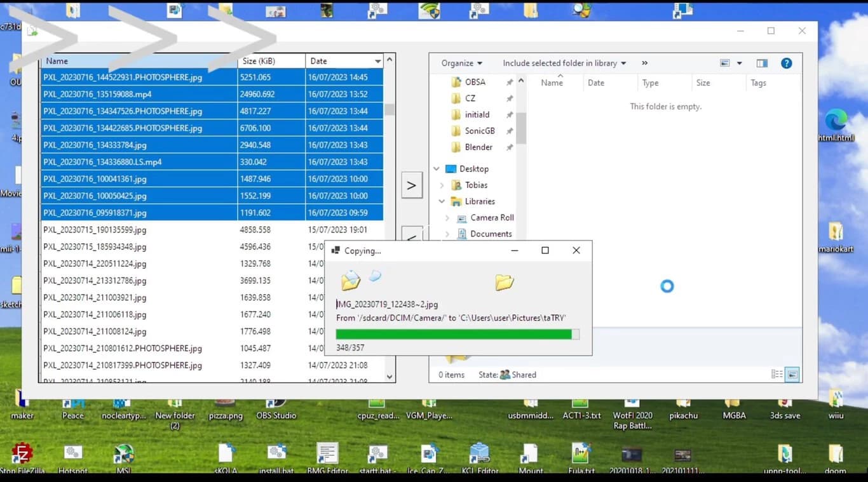Screen dimensions: 868x482
Task: Minimize the Copying dialog
Action: (515, 251)
